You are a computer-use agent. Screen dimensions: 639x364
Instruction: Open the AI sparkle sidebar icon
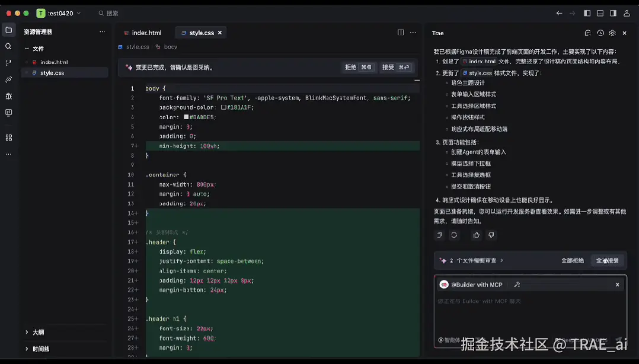[8, 79]
